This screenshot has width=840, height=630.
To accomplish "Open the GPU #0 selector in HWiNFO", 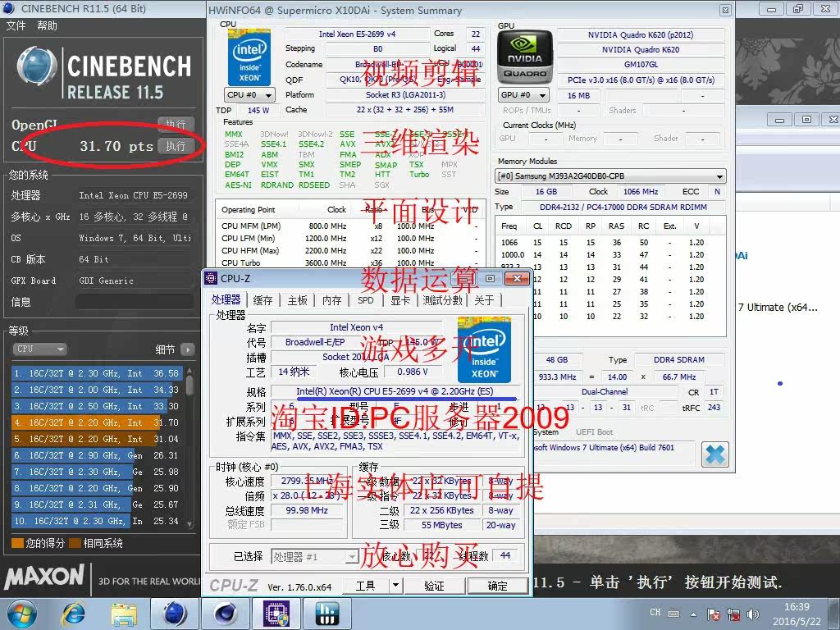I will [x=523, y=95].
